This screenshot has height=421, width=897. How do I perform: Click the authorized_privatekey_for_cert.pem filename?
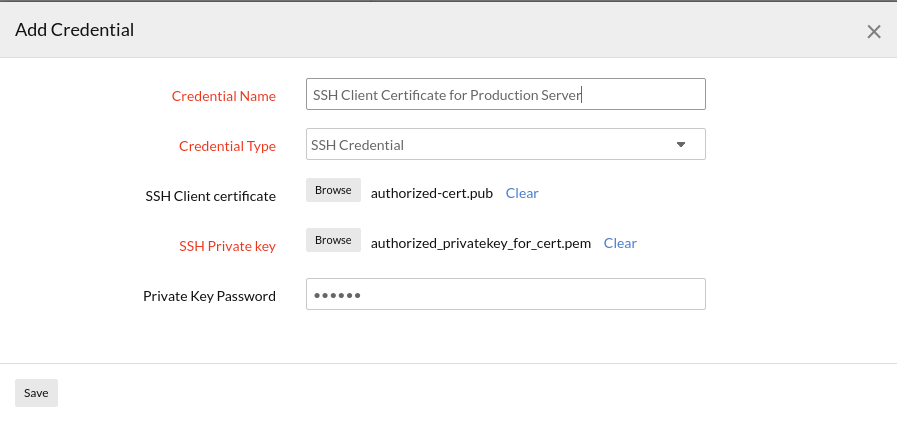(x=480, y=243)
